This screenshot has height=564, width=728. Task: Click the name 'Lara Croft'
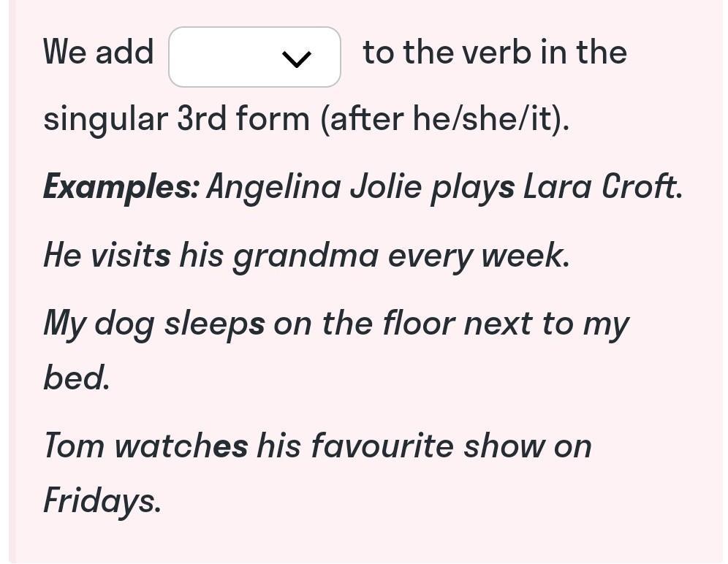[602, 186]
